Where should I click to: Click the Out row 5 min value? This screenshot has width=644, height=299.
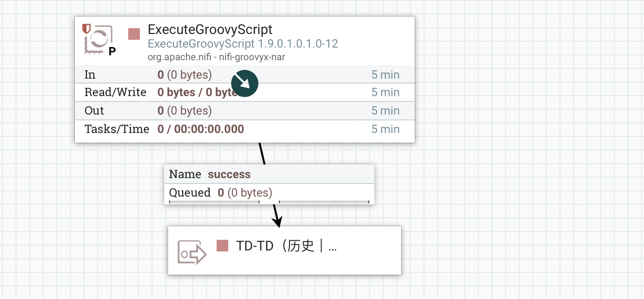386,111
